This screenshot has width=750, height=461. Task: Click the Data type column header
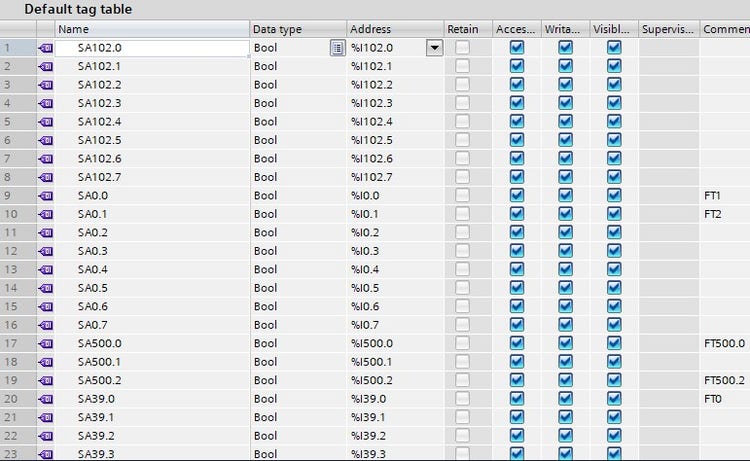point(296,29)
